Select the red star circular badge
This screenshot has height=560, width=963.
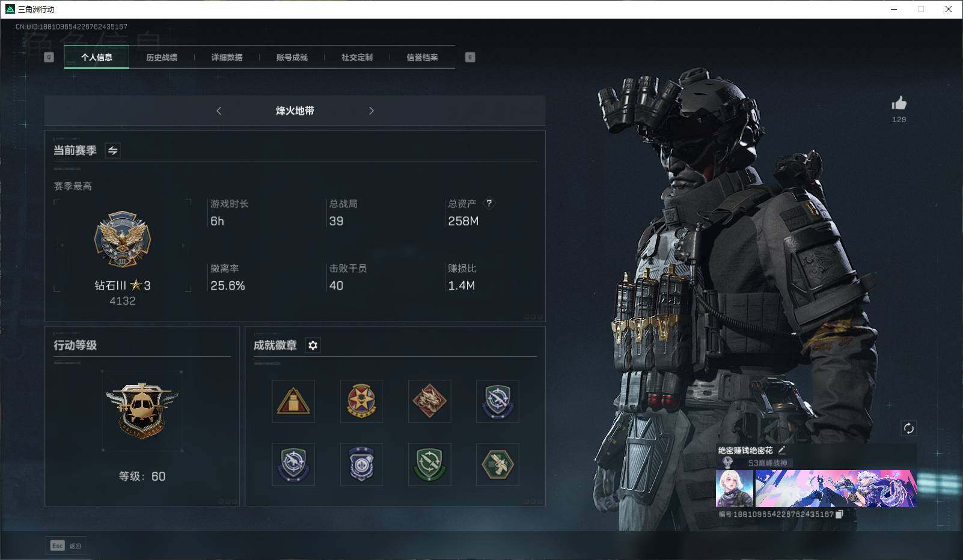tap(361, 401)
